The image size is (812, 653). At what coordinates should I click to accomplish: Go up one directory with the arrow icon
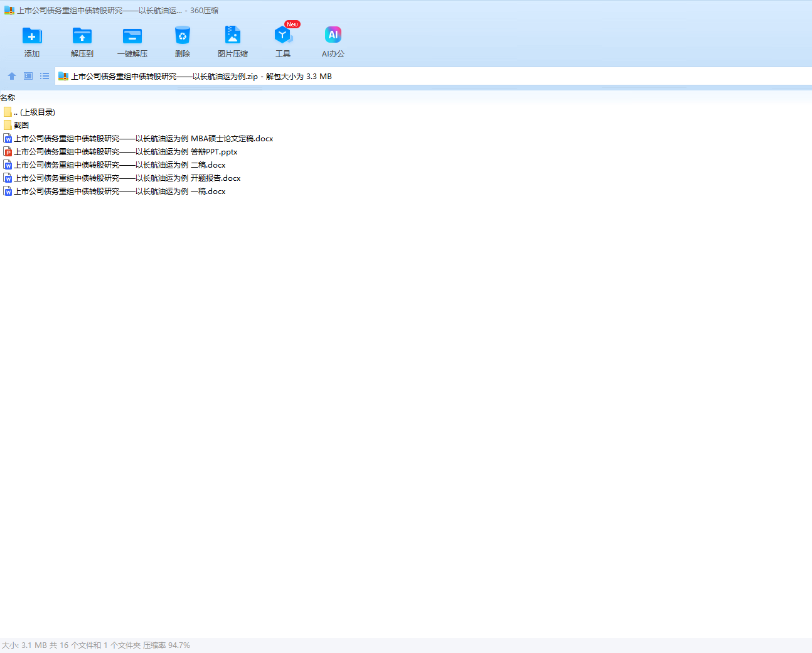(12, 76)
